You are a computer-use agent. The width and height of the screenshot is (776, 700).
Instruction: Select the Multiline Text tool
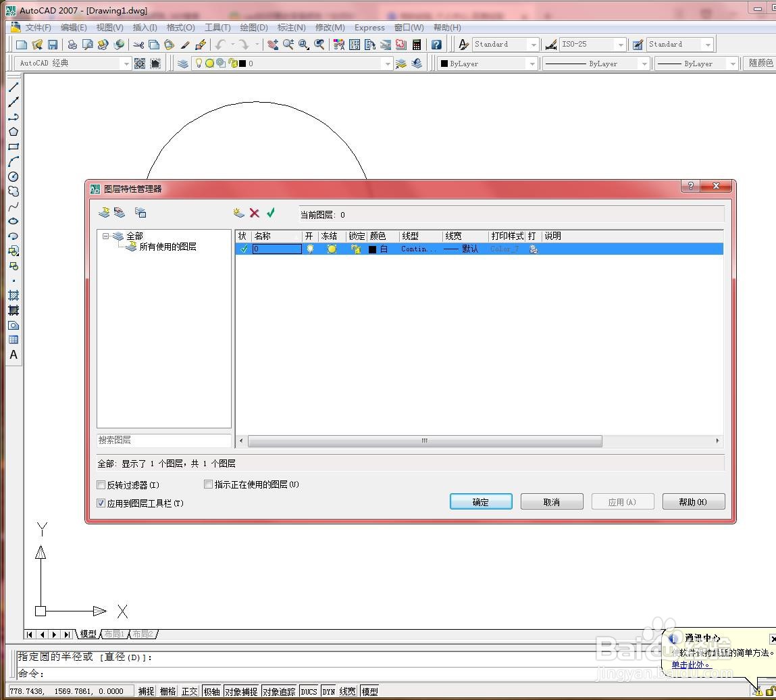(14, 355)
